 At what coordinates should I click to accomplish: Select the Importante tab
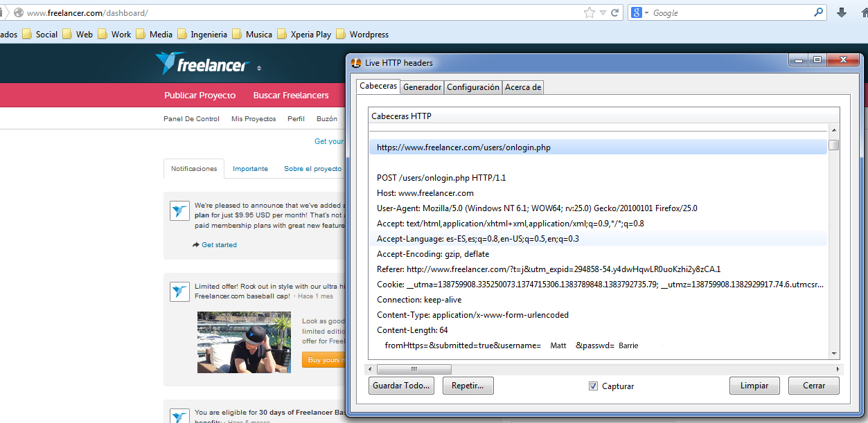click(250, 169)
